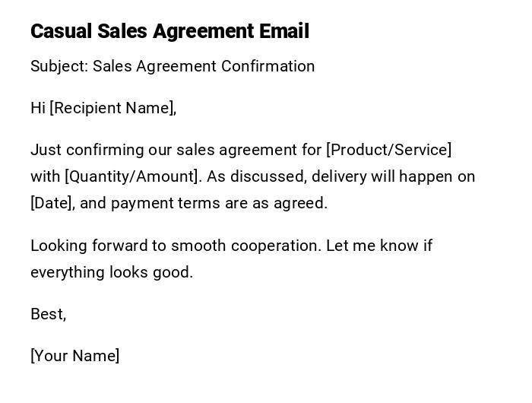
Task: Select the [Product/Service] placeholder
Action: 388,150
